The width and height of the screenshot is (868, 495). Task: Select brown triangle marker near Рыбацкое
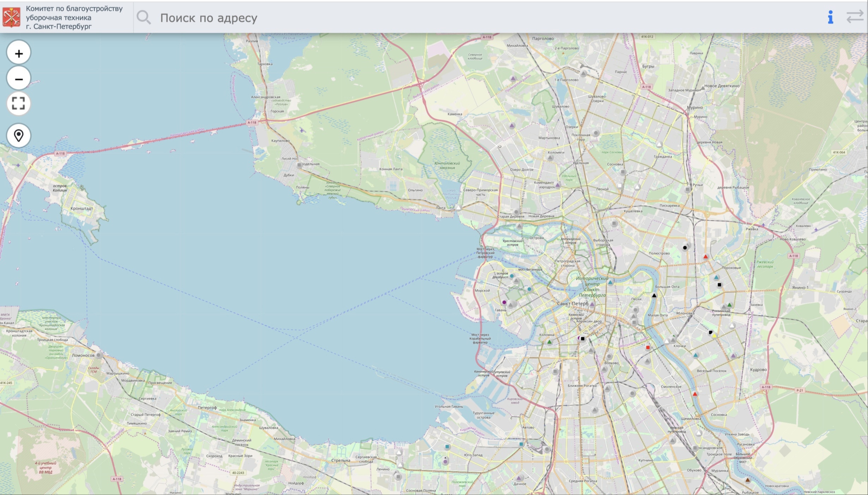(747, 480)
